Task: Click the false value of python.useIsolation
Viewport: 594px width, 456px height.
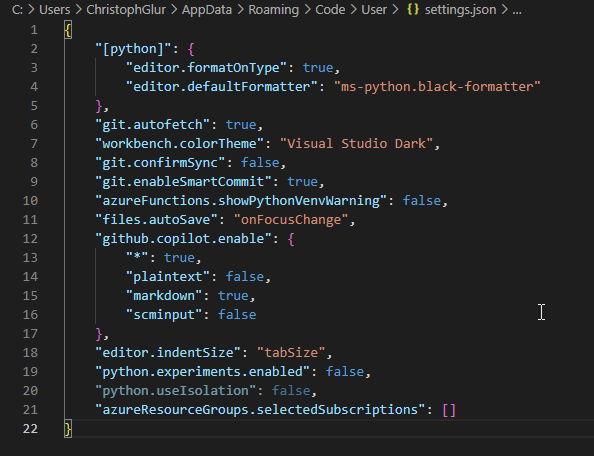Action: [x=291, y=390]
